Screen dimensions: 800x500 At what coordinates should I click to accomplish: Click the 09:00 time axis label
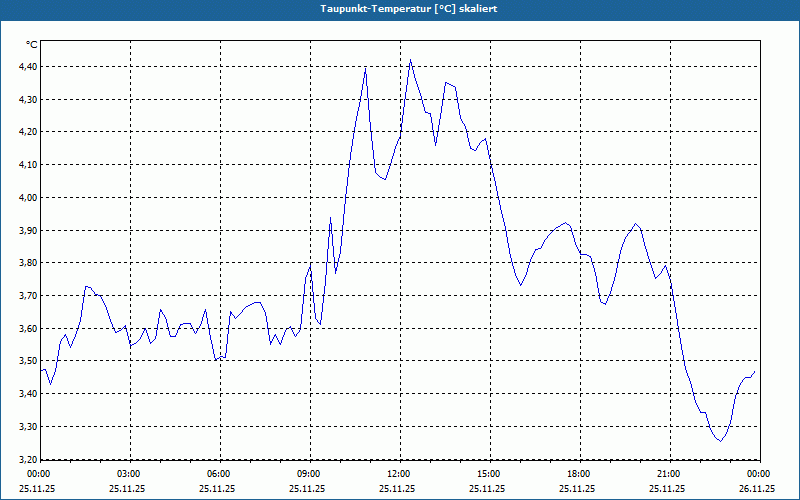pyautogui.click(x=308, y=474)
